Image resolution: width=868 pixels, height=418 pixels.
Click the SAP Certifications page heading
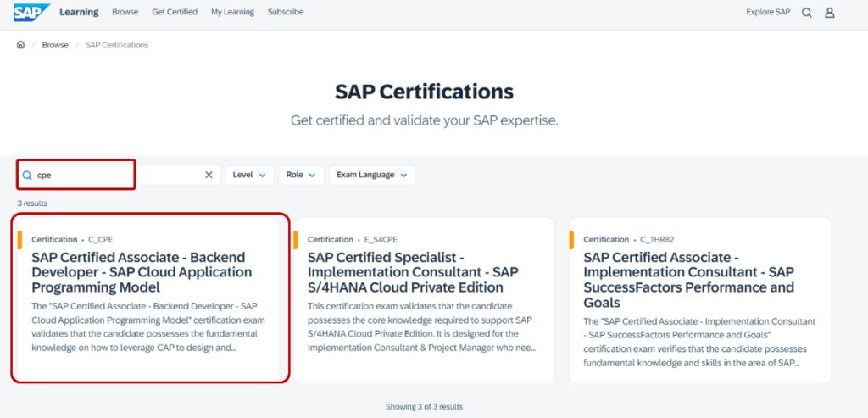424,92
